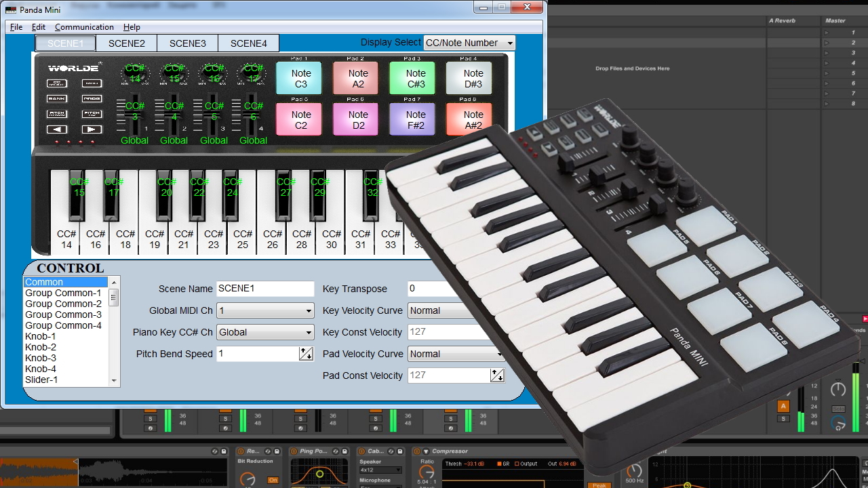
Task: Switch to the SCENE4 tab
Action: coord(249,43)
